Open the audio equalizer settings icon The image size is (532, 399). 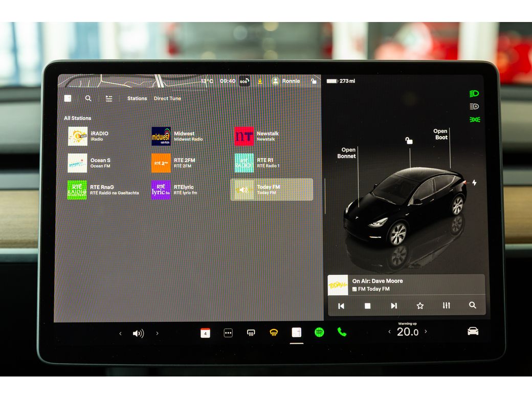(446, 305)
